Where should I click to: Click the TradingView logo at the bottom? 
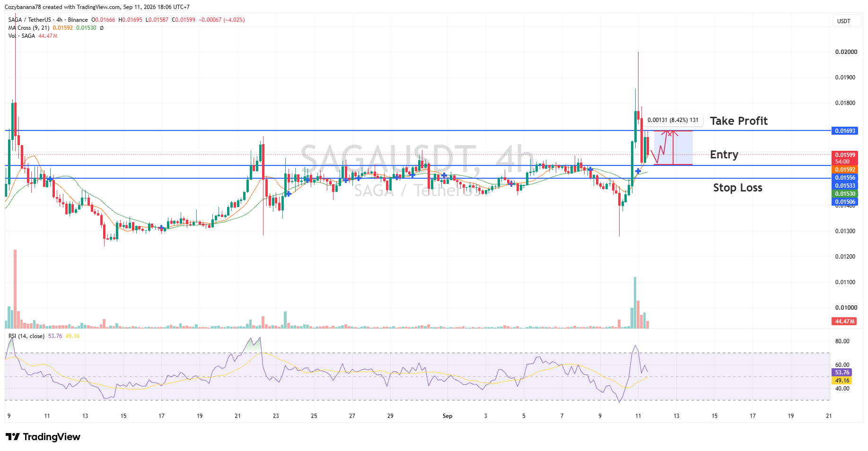(43, 437)
